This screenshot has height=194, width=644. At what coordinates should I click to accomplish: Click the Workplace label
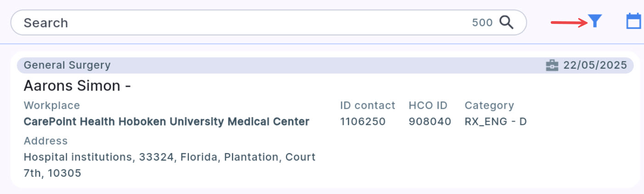[51, 105]
